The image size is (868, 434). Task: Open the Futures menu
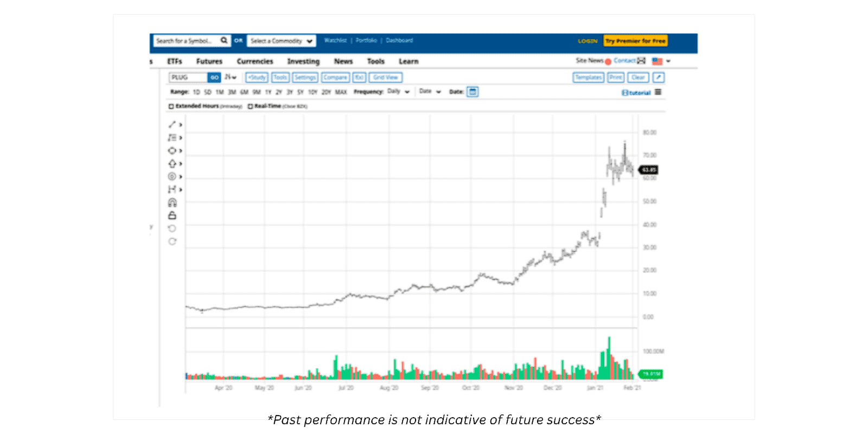(209, 61)
